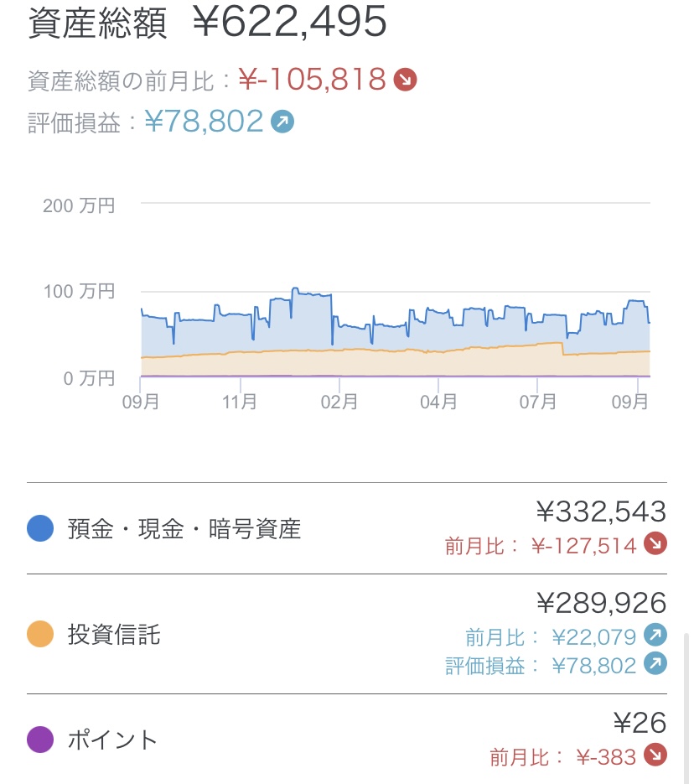Tap the ¥78,802 評価損益 value at top
694x784 pixels.
[204, 122]
